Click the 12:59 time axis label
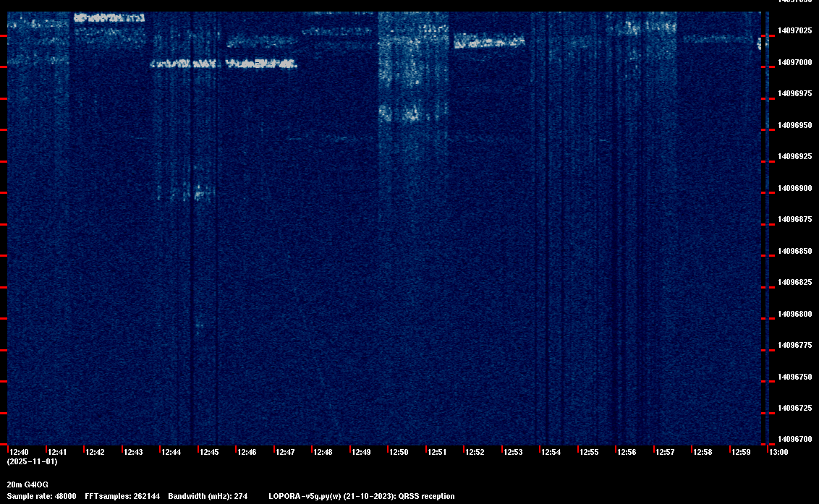Screen dimensions: 819x504 (741, 452)
